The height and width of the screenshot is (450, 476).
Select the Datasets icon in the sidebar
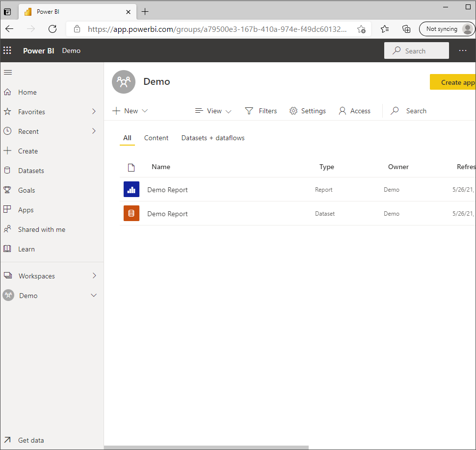coord(7,170)
